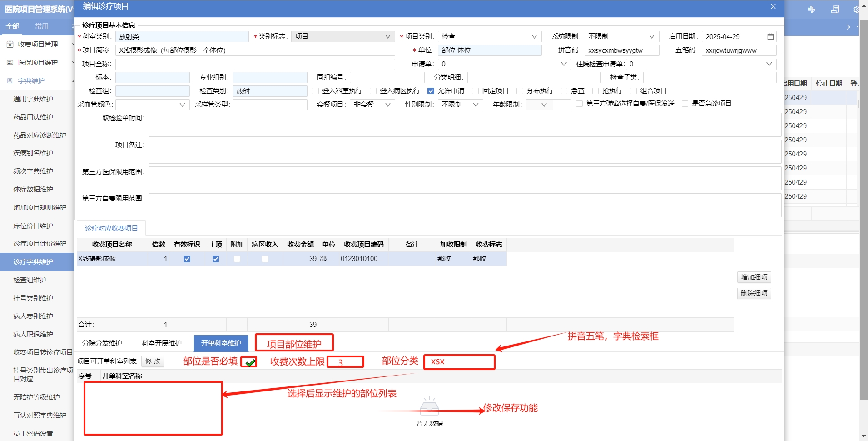Image resolution: width=868 pixels, height=441 pixels.
Task: Switch to the 科室开展维护 tab
Action: tap(161, 343)
